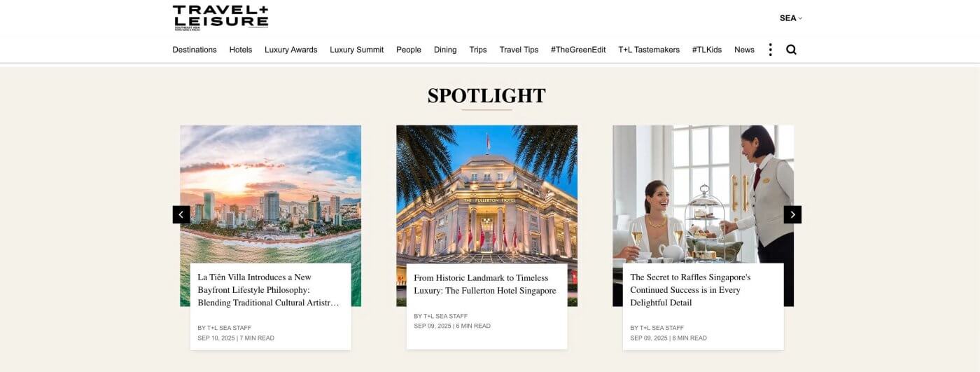Viewport: 980px width, 372px height.
Task: Open the People section
Action: [409, 50]
